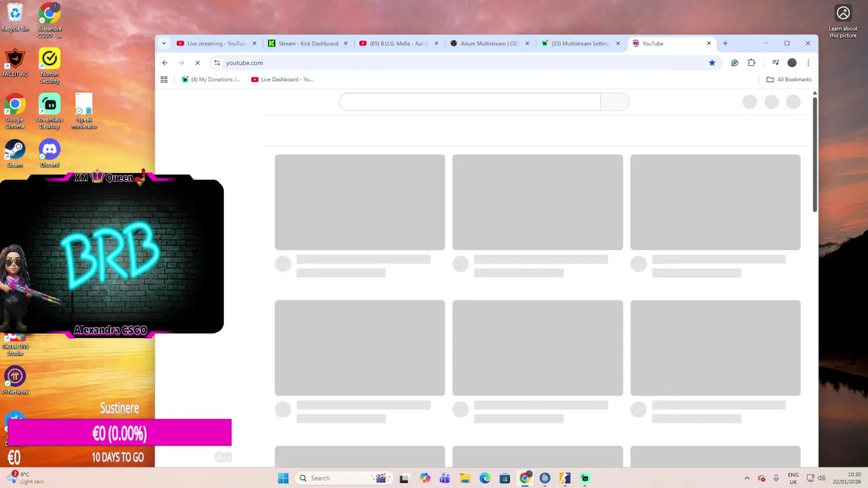Open Norton Security desktop shortcut
The image size is (868, 488).
pos(50,66)
